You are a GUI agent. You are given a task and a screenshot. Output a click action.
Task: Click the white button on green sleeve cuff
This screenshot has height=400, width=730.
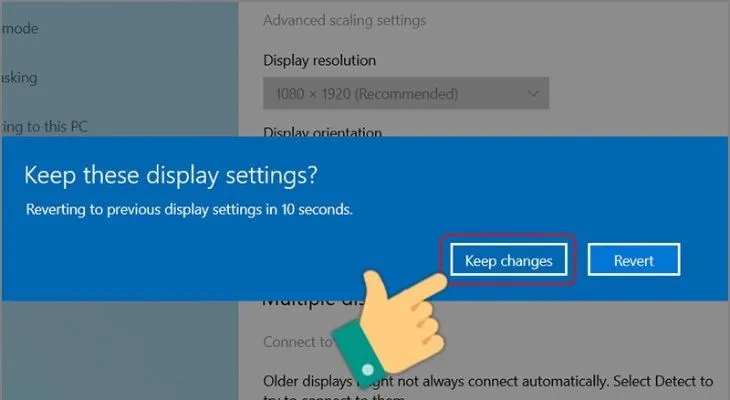[x=368, y=370]
